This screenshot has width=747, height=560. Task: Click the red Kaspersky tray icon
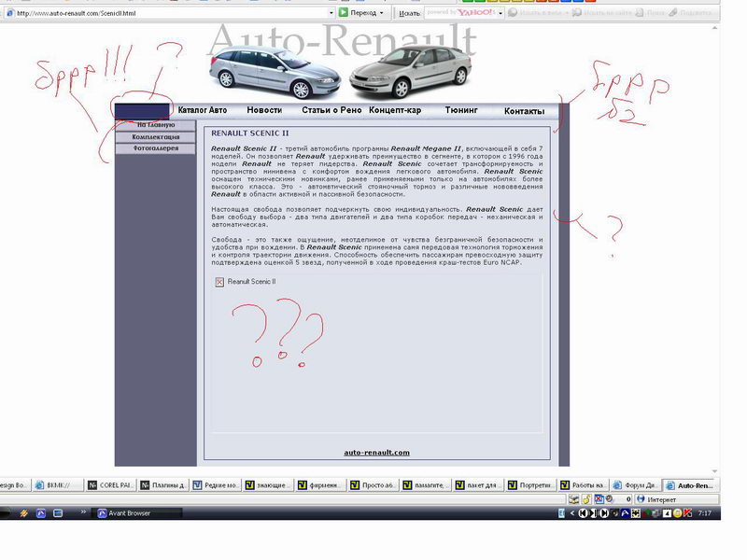click(x=687, y=512)
